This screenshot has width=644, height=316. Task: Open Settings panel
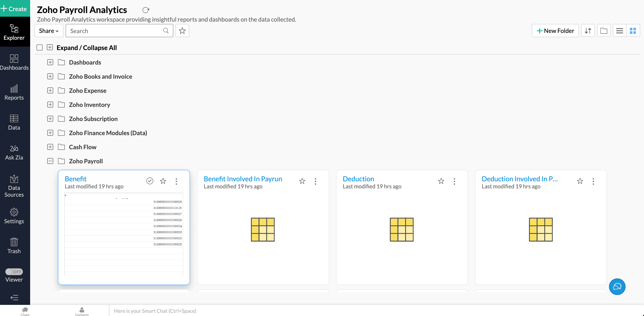(13, 216)
